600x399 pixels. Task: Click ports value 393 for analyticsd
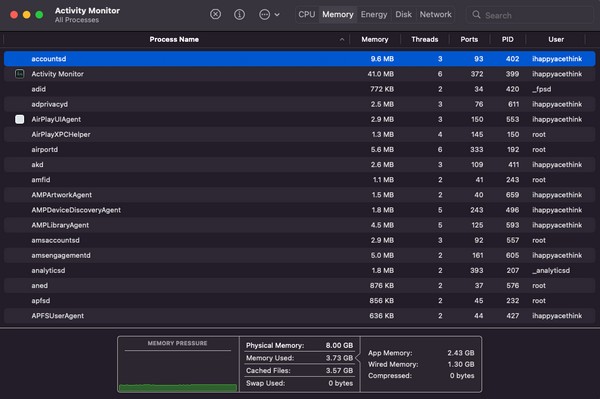(477, 270)
